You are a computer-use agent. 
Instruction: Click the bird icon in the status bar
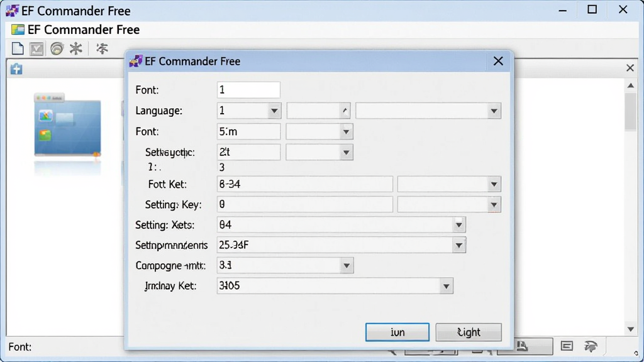pyautogui.click(x=591, y=346)
